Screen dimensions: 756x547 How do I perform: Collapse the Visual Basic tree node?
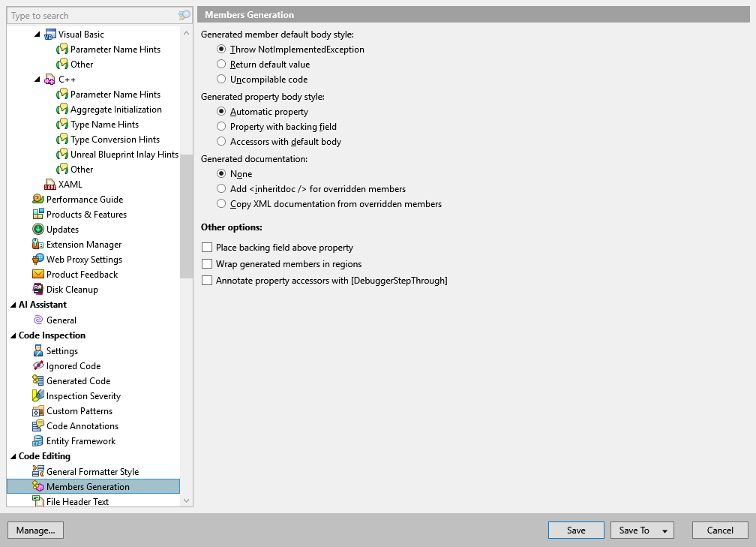pos(37,35)
